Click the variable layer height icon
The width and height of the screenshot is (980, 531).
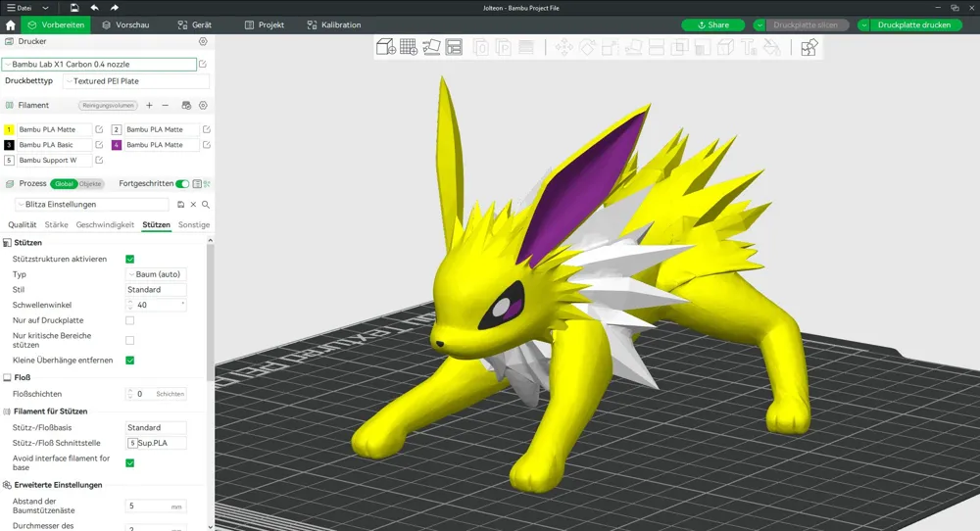pos(526,47)
